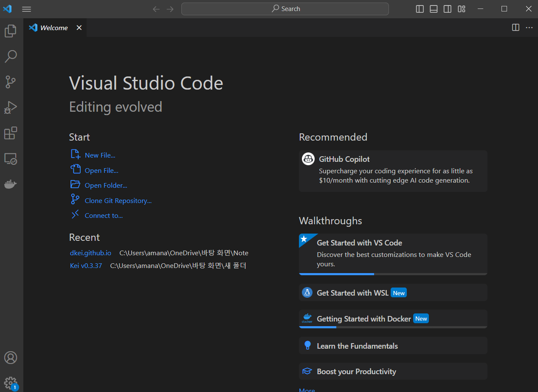The image size is (538, 392).
Task: Click the More... walkthroughs link
Action: (307, 390)
